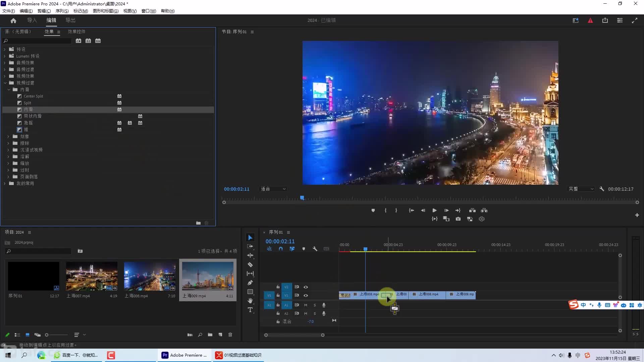Click the Extract button

[484, 210]
